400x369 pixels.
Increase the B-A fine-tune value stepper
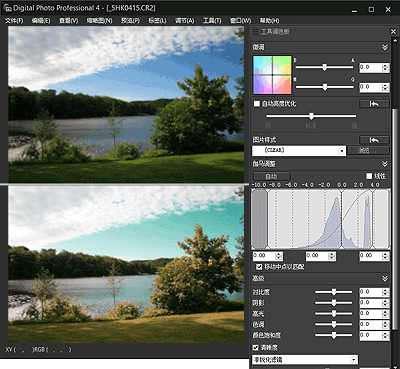tap(386, 66)
